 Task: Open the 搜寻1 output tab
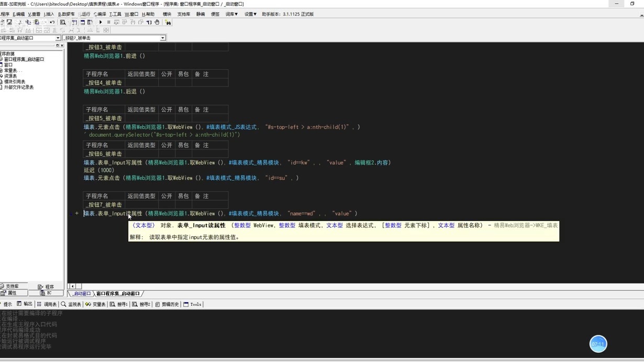(119, 304)
